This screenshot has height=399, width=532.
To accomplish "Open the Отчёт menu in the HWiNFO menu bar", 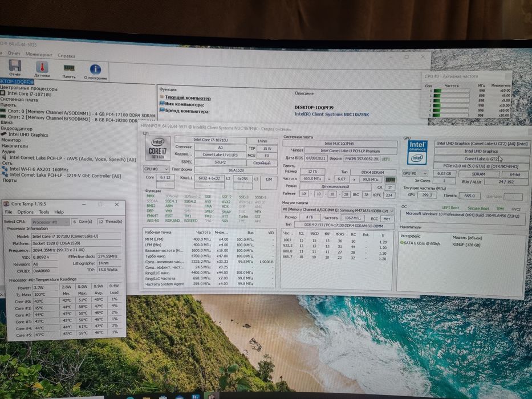I will pos(14,53).
